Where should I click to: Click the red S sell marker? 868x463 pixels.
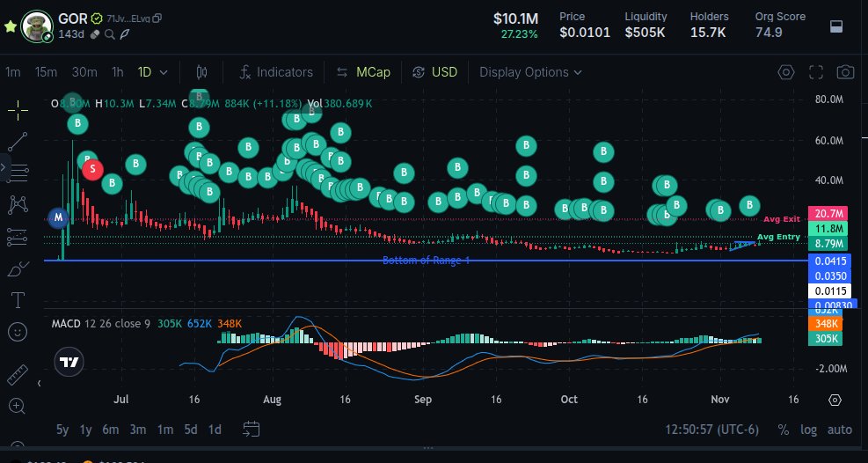click(92, 169)
